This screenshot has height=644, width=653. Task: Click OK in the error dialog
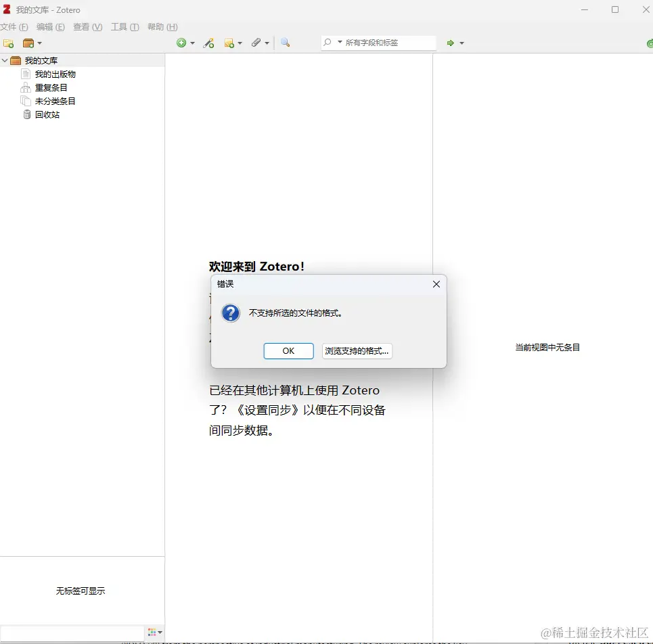(x=288, y=351)
